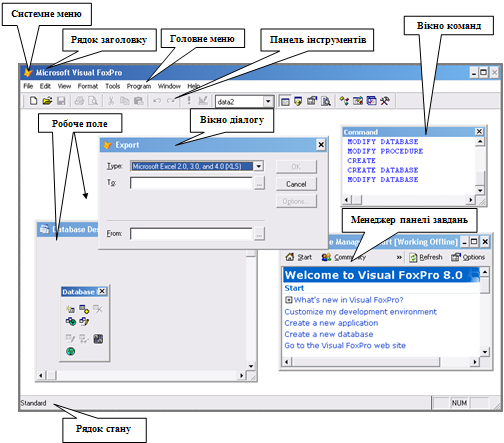Open Go to the Visual FoxPro web site link
The image size is (504, 443).
[x=345, y=345]
